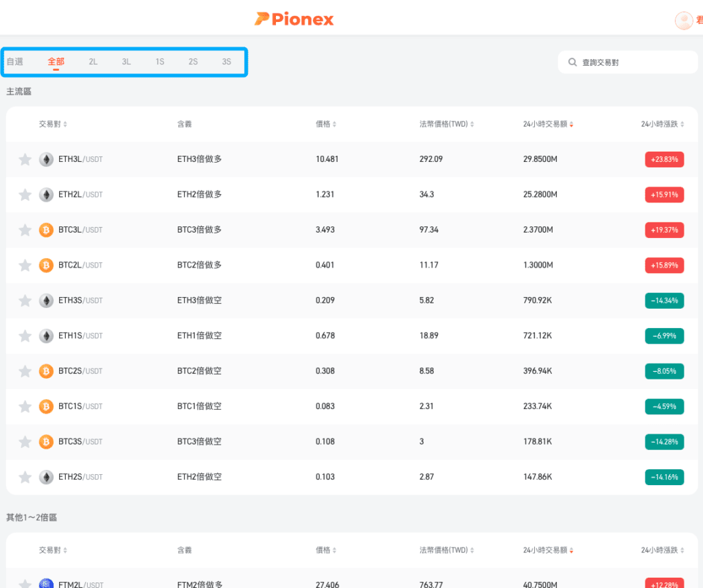Screen dimensions: 703x588
Task: Open the user avatar profile
Action: (x=684, y=20)
